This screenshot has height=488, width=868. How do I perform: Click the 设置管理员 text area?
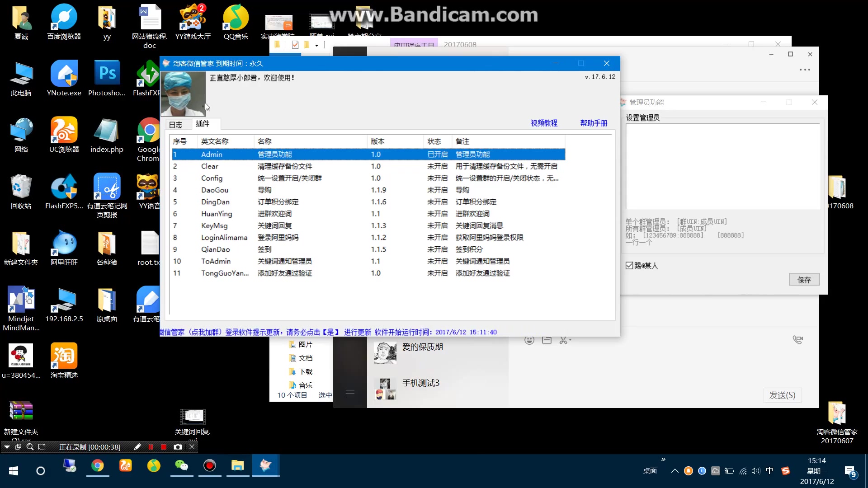point(722,166)
